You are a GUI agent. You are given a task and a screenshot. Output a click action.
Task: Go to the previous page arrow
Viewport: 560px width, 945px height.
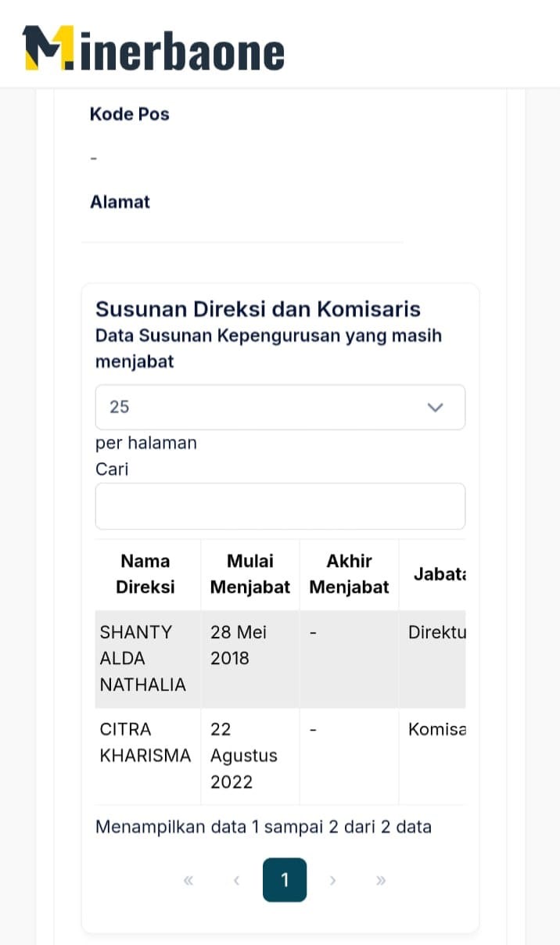[236, 880]
